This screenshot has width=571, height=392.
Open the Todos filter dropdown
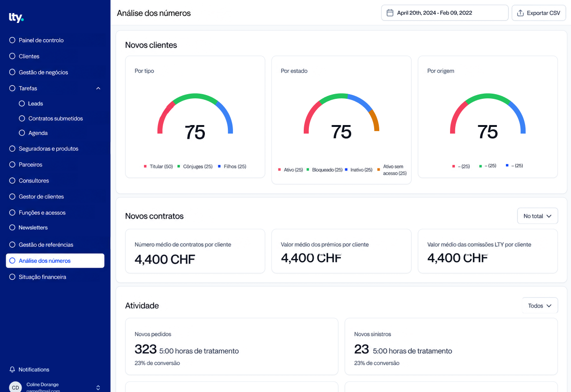point(540,306)
